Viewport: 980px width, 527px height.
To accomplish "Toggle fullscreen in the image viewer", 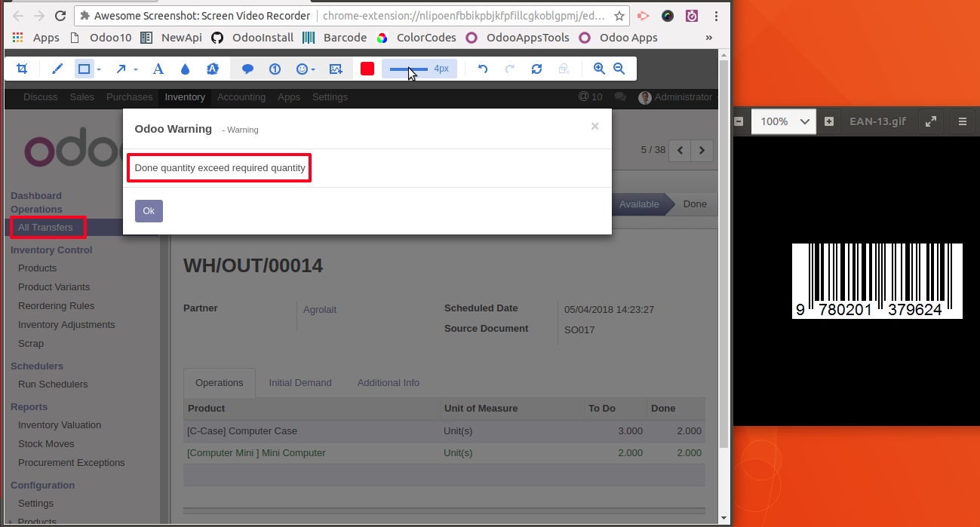I will click(931, 121).
